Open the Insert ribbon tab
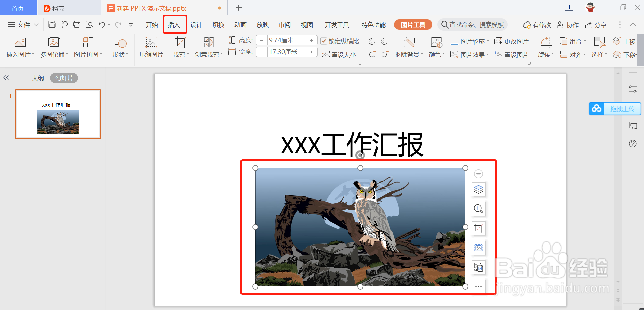644x310 pixels. [x=174, y=25]
